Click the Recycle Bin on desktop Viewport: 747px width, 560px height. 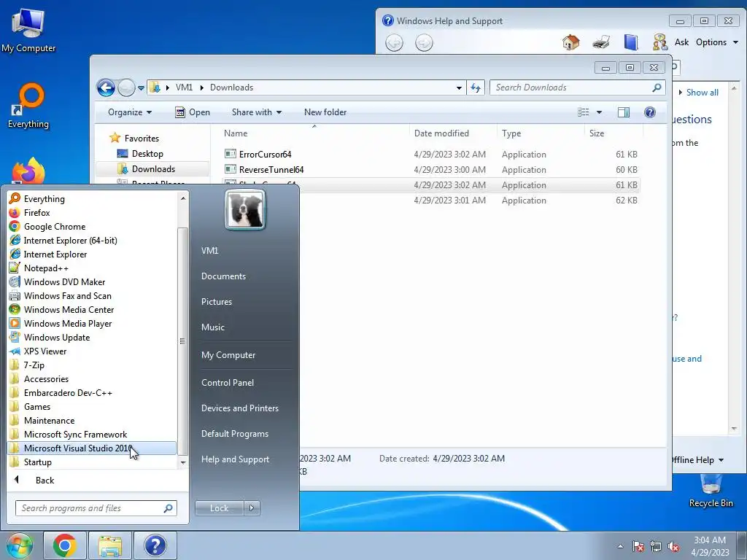coord(711,491)
